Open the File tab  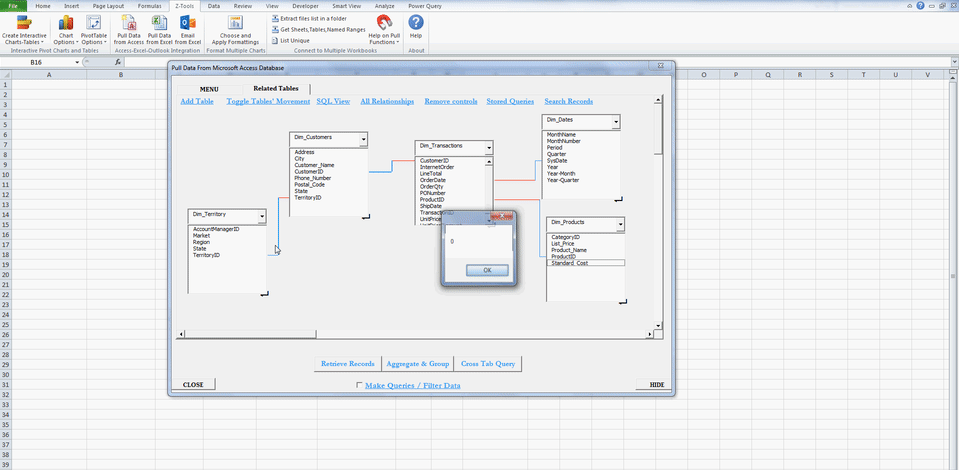13,6
